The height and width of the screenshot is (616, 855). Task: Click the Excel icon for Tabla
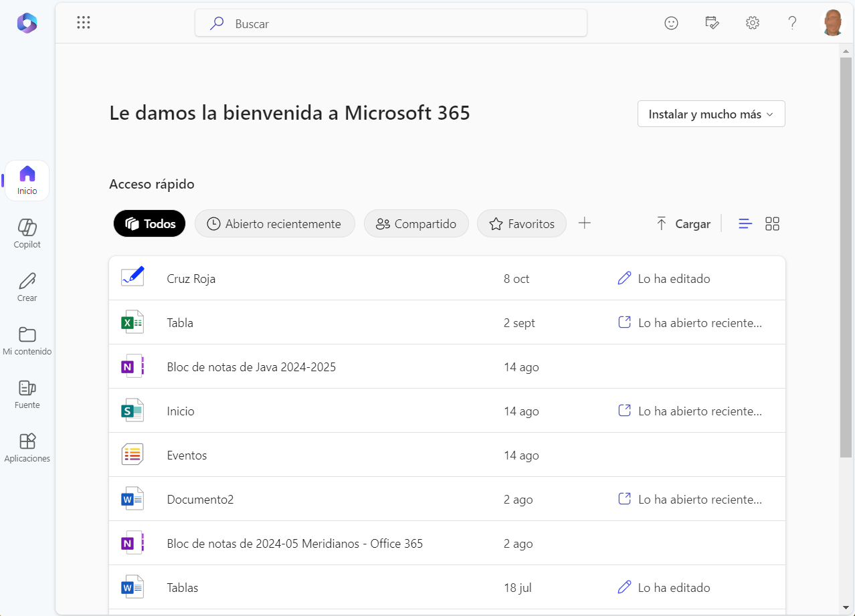coord(132,322)
